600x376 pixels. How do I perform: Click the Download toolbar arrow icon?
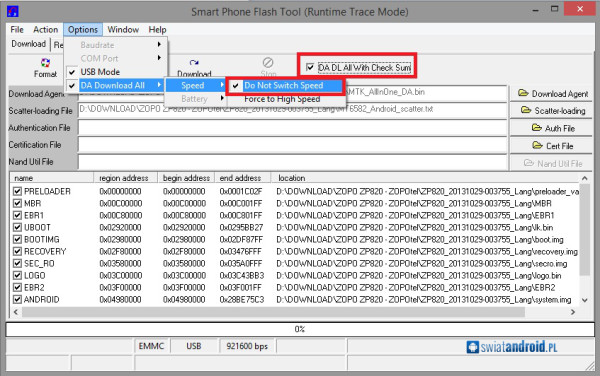pos(194,62)
